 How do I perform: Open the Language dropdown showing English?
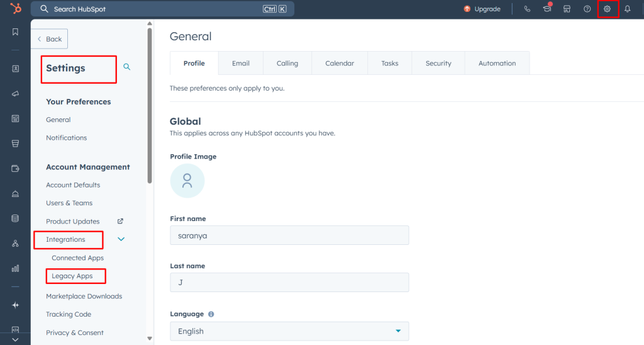point(289,331)
